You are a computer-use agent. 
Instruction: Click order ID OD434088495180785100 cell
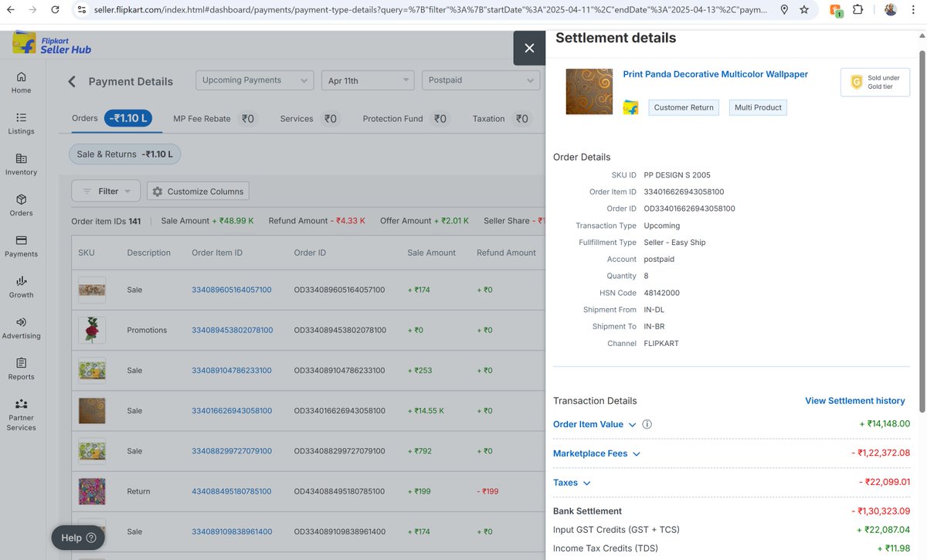(x=339, y=491)
